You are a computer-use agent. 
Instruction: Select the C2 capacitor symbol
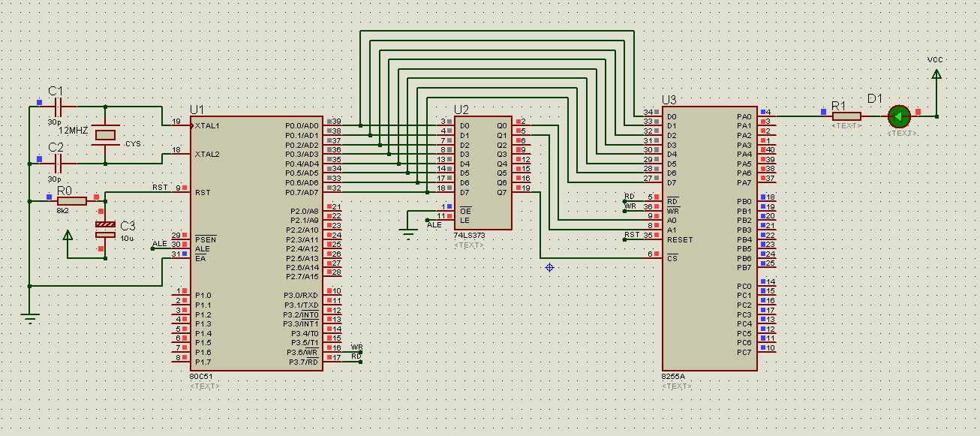[57, 162]
